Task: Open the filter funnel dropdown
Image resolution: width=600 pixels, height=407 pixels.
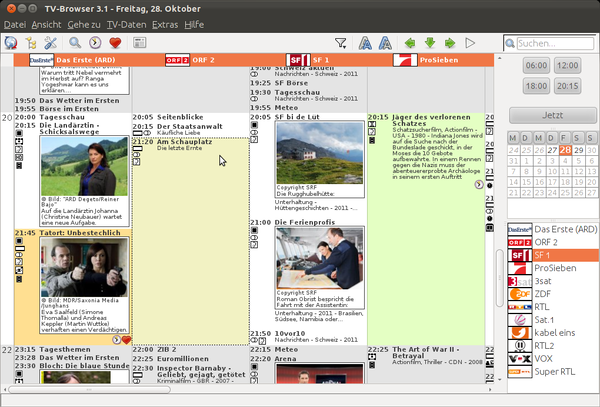Action: tap(341, 43)
